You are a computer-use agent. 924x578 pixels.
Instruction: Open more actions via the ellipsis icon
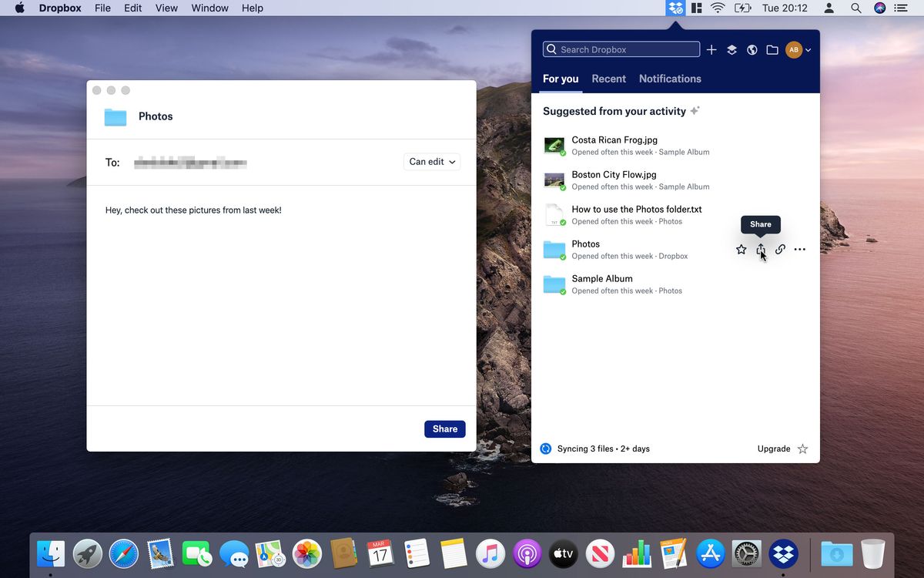pos(799,249)
